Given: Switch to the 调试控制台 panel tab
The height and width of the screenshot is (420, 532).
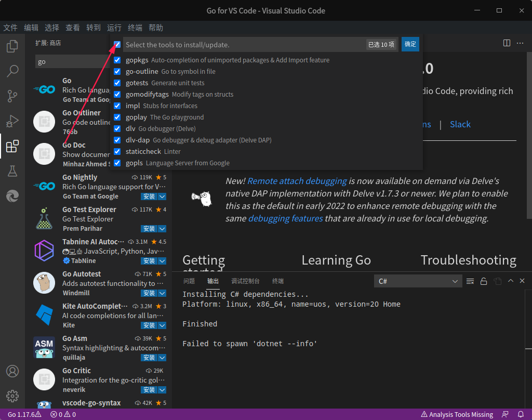Looking at the screenshot, I should (x=245, y=281).
